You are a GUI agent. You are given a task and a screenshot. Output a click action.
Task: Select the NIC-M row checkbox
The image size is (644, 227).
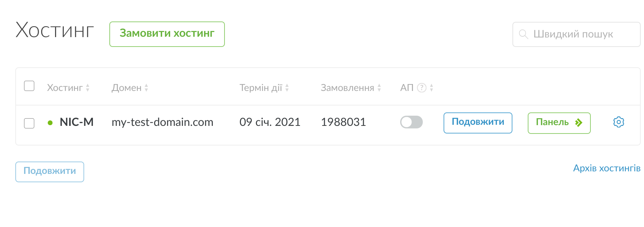tap(29, 123)
